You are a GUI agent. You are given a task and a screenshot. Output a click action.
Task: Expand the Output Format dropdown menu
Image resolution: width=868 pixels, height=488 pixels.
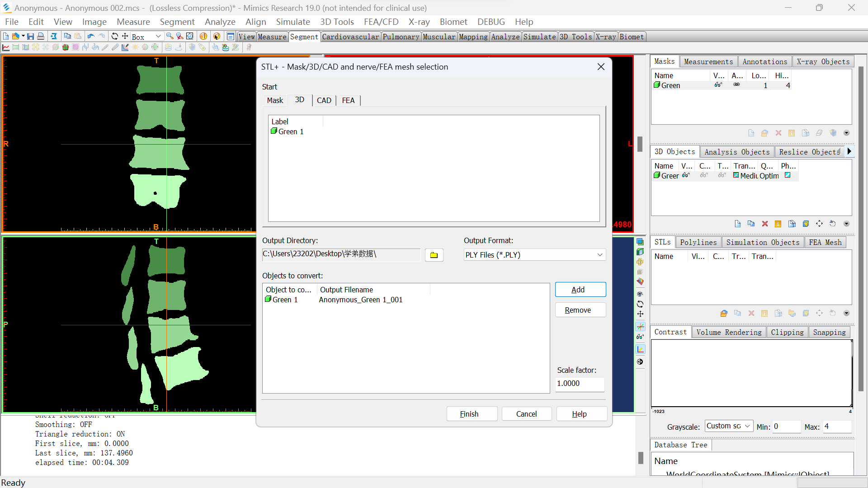click(x=598, y=254)
